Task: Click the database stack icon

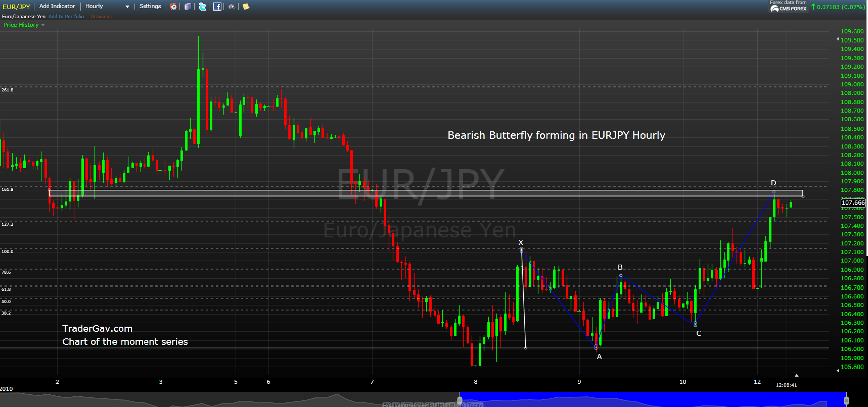Action: point(188,7)
